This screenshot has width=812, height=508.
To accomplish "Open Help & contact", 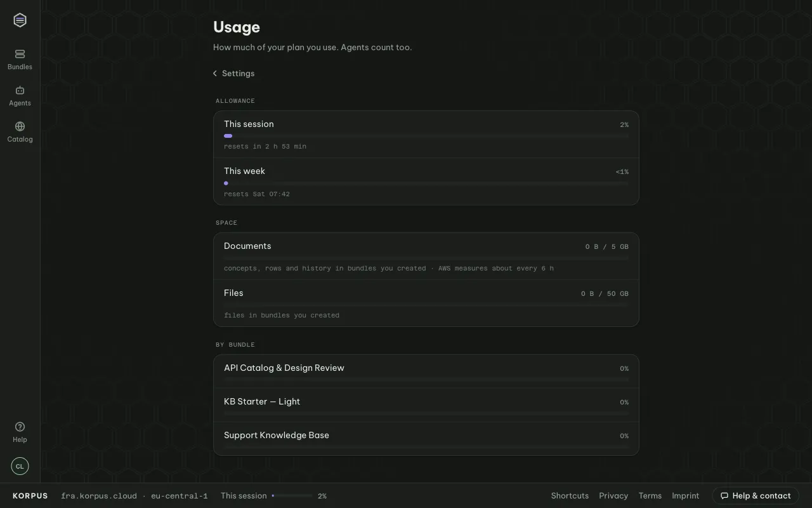I will [x=756, y=496].
